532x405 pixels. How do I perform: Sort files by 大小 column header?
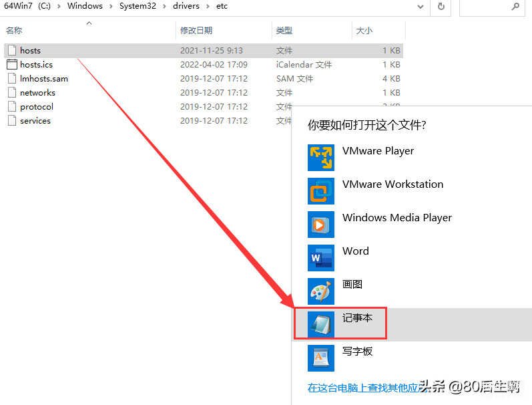(364, 31)
